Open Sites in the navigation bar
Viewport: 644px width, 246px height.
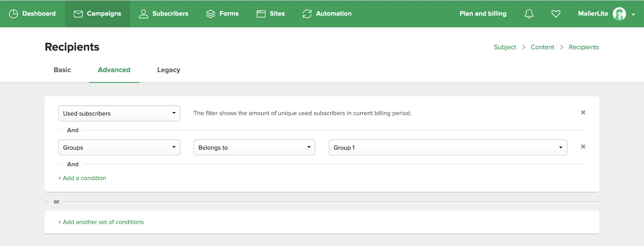[270, 14]
